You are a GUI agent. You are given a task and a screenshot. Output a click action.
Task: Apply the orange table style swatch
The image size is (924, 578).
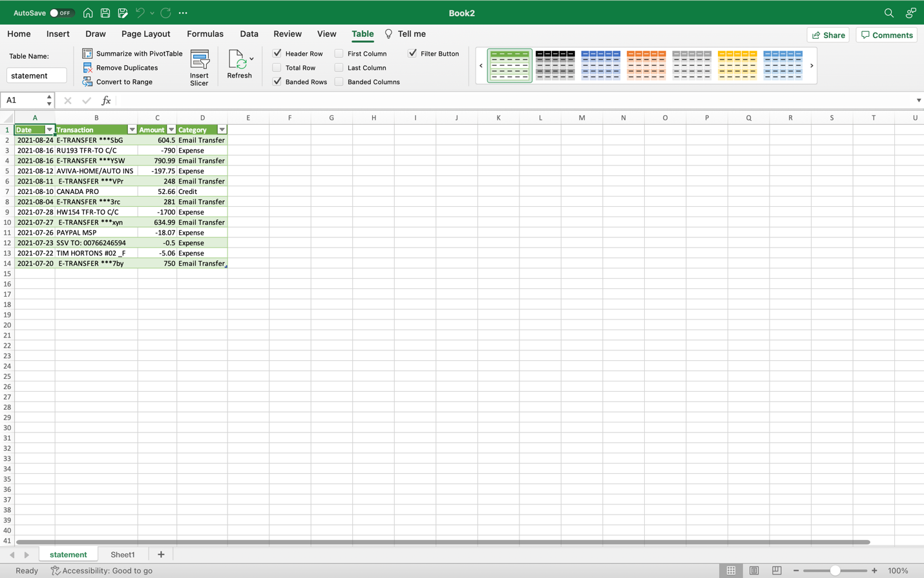click(646, 66)
